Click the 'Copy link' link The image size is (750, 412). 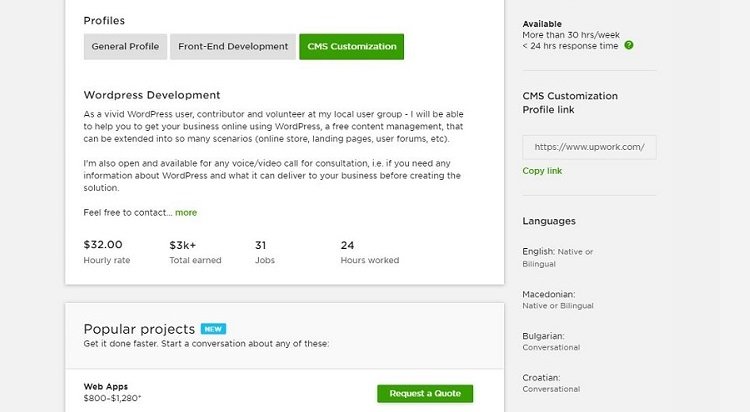pos(542,171)
